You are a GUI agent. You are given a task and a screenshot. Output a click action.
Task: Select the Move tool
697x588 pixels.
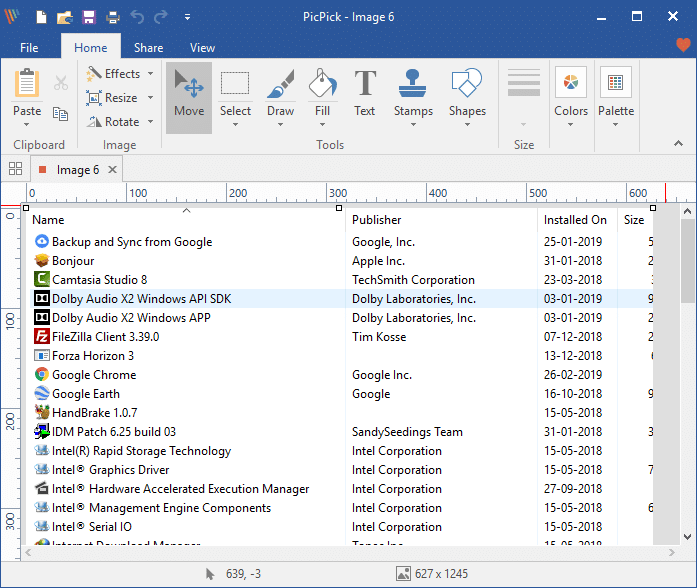(x=188, y=97)
